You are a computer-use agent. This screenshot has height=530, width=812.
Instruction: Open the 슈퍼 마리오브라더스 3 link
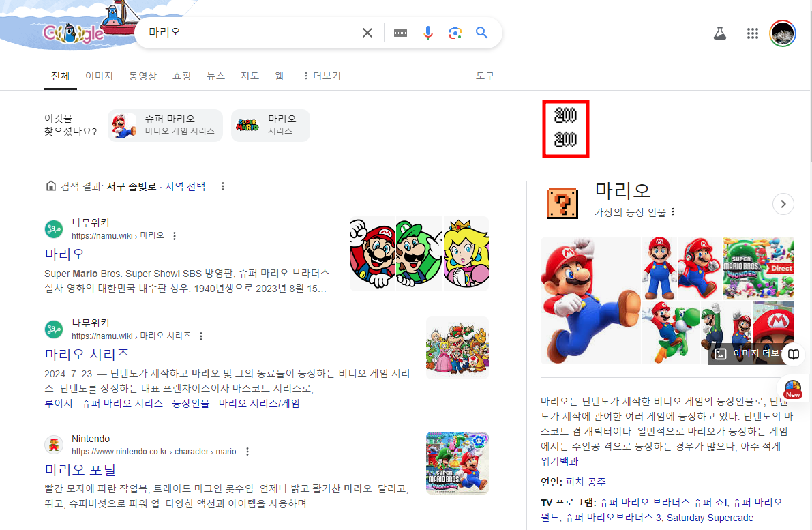point(613,518)
